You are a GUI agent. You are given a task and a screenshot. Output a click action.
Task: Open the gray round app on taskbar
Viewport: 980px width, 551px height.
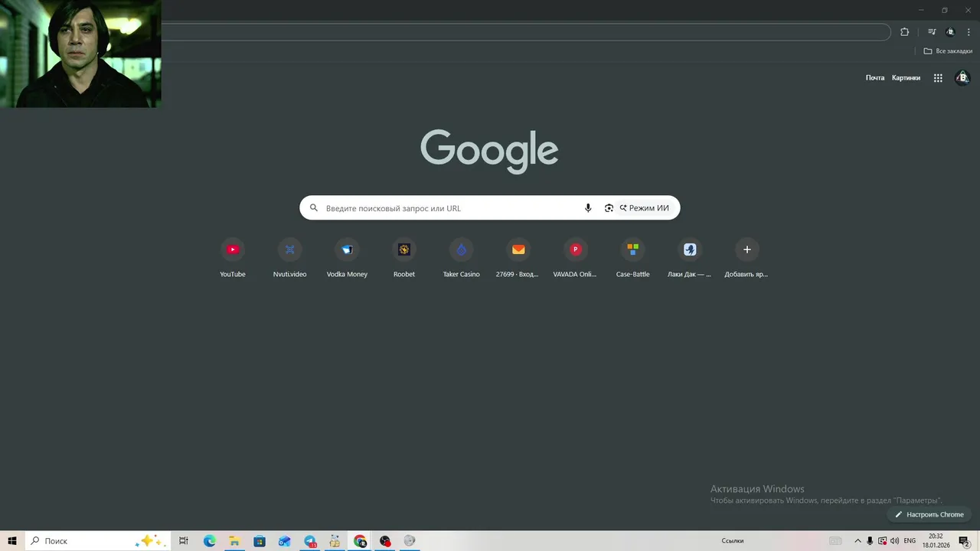pyautogui.click(x=410, y=541)
